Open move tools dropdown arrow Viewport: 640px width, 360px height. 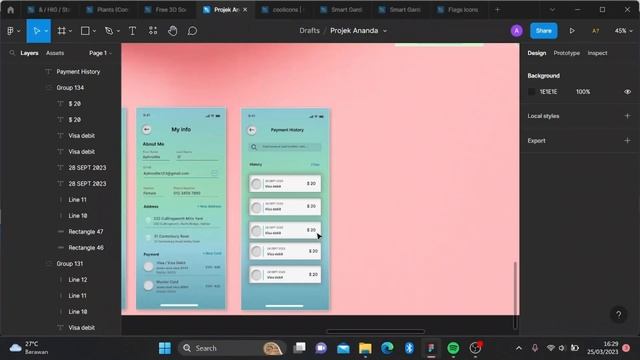[46, 31]
